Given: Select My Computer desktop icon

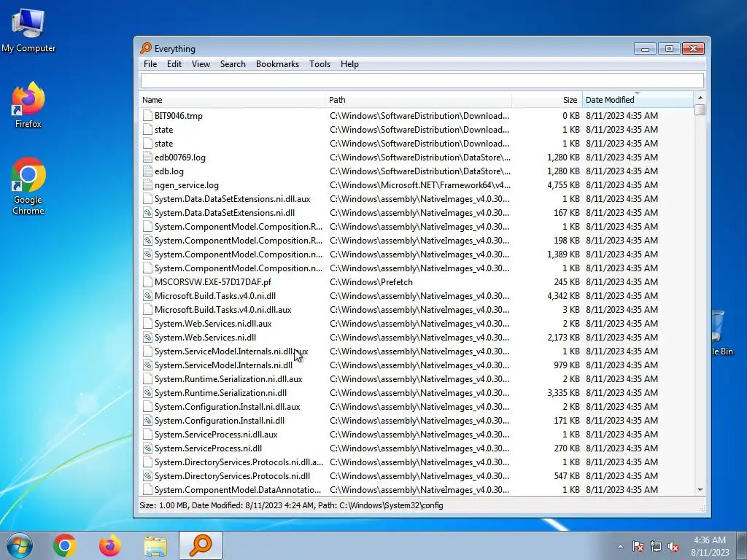Looking at the screenshot, I should 28,30.
